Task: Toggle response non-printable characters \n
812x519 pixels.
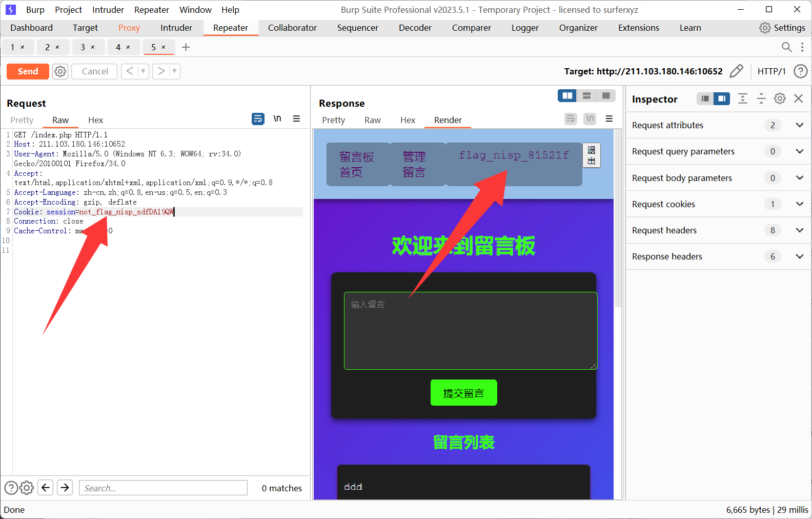Action: [590, 119]
